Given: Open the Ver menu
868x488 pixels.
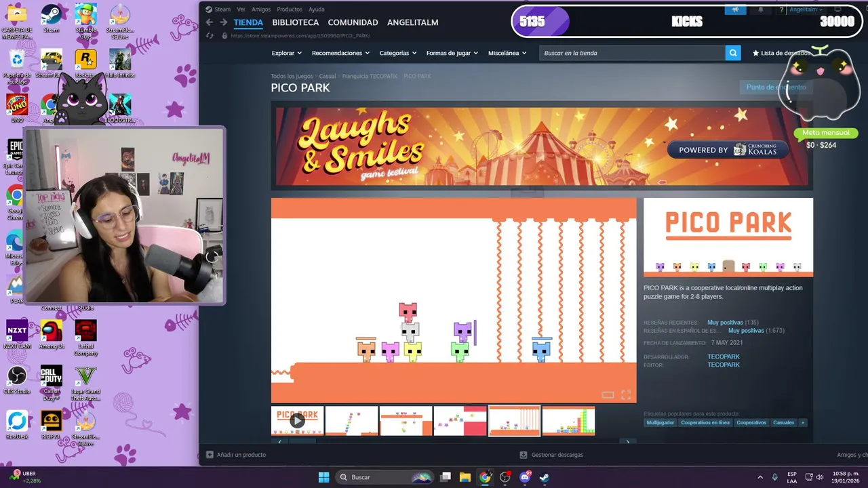Looking at the screenshot, I should 241,9.
